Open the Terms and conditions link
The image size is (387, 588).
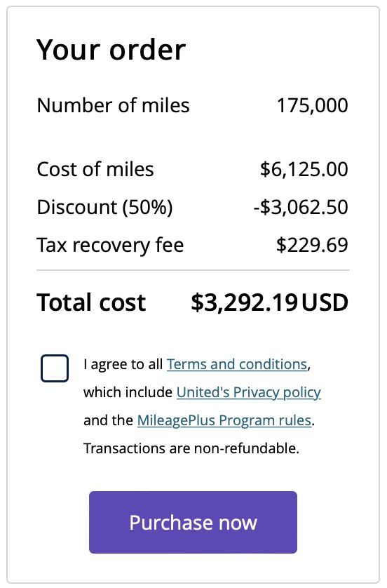coord(237,364)
